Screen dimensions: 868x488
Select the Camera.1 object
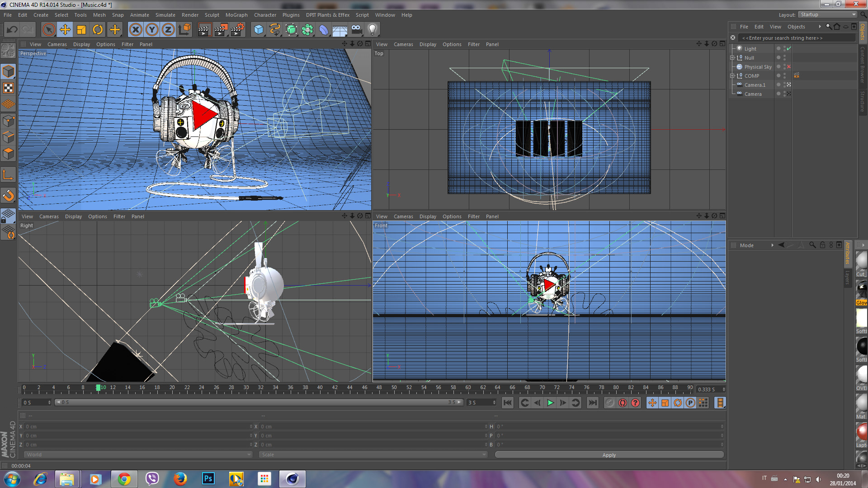pyautogui.click(x=755, y=85)
